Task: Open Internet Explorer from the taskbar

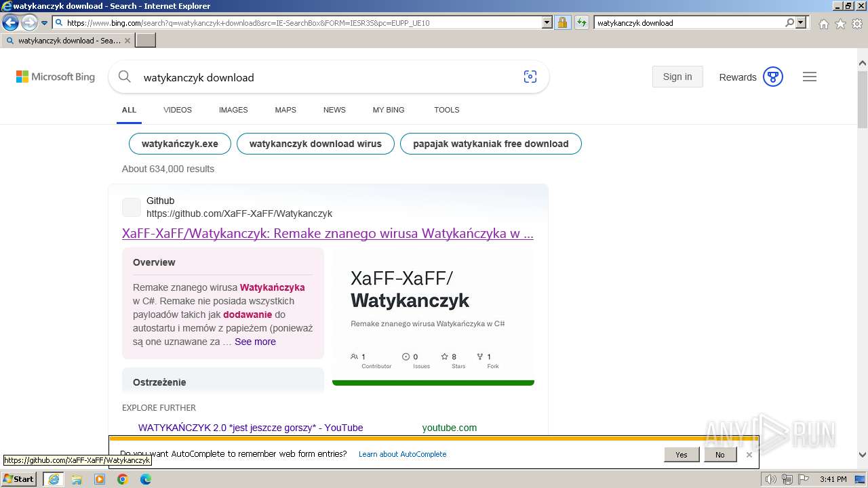Action: click(x=54, y=479)
